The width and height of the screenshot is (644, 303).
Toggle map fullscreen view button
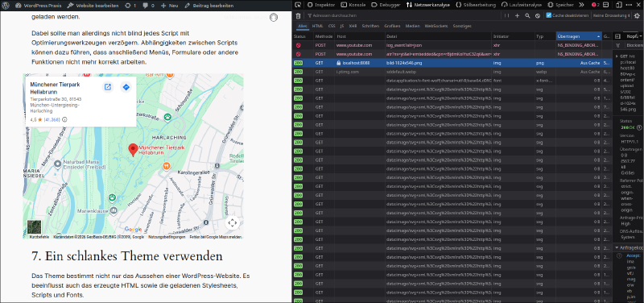(x=233, y=223)
